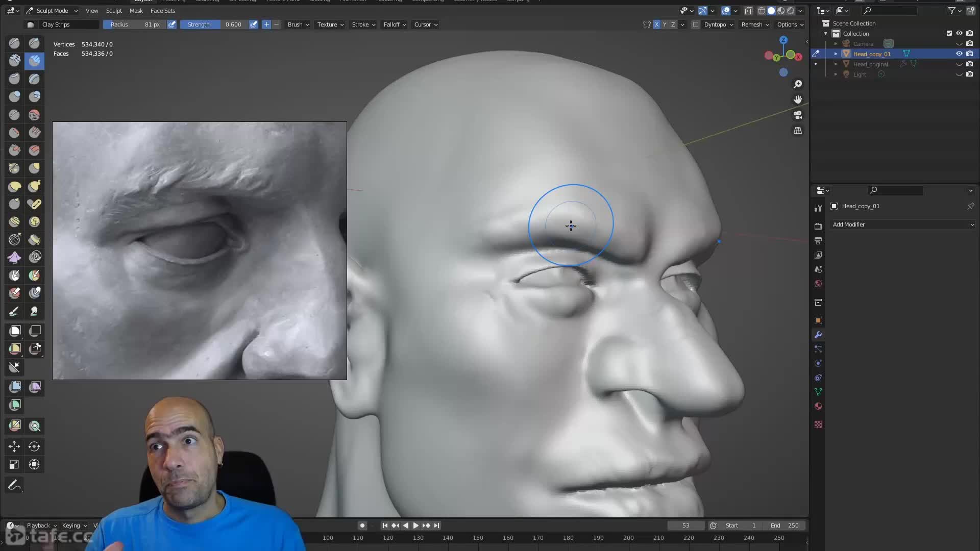Toggle camera view in viewport
Viewport: 980px width, 551px height.
(798, 115)
